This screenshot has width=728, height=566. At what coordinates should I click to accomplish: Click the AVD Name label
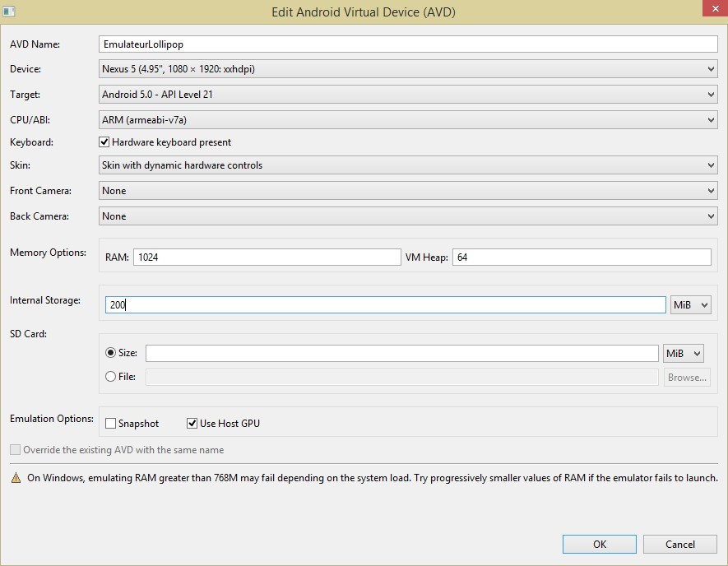pos(35,44)
